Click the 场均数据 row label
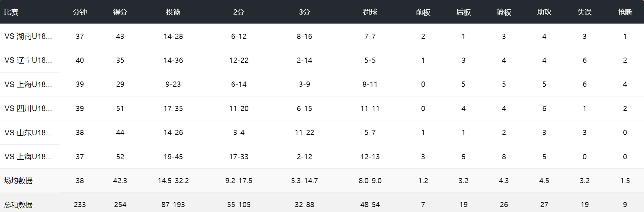Image resolution: width=644 pixels, height=212 pixels. 18,181
